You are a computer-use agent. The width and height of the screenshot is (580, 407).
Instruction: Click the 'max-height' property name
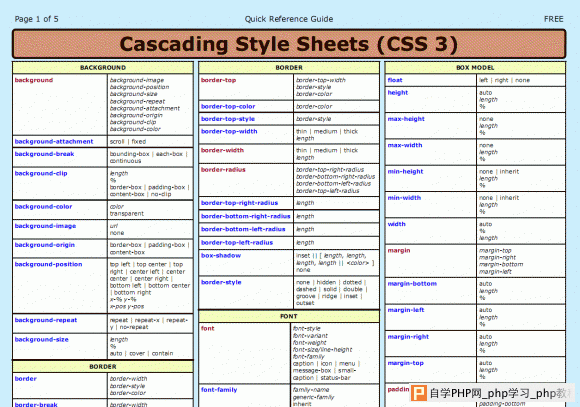pos(406,119)
